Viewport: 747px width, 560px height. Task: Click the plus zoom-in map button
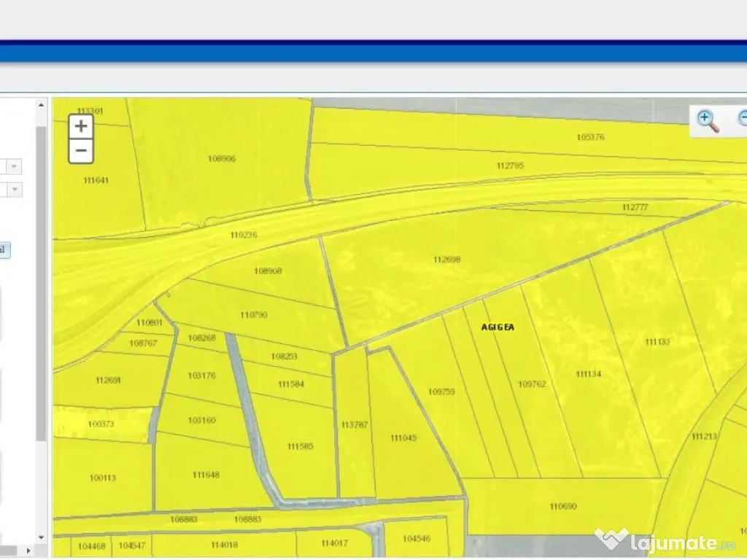pos(81,126)
